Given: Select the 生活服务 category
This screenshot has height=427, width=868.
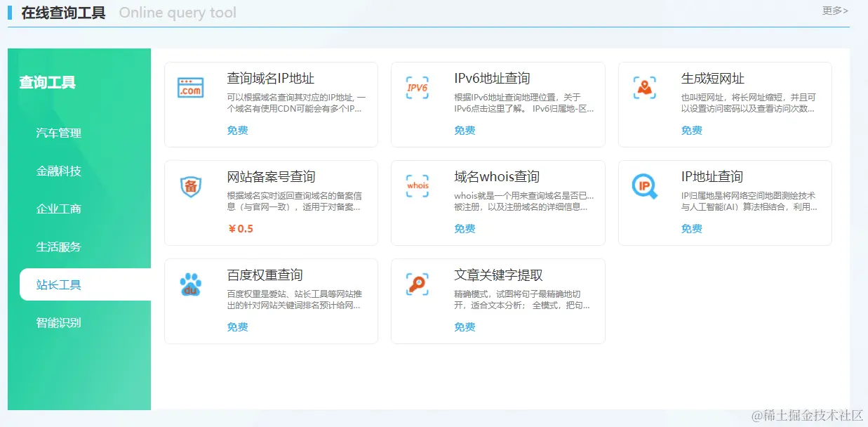Looking at the screenshot, I should pos(59,247).
